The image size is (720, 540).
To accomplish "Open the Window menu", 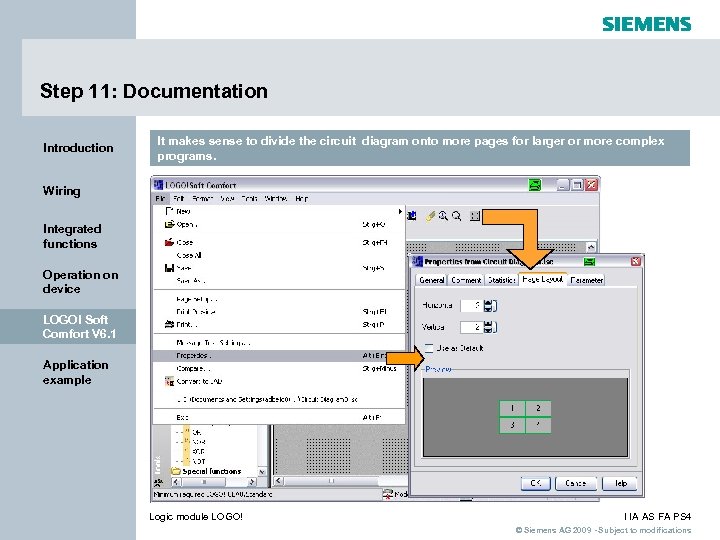I will pyautogui.click(x=276, y=198).
